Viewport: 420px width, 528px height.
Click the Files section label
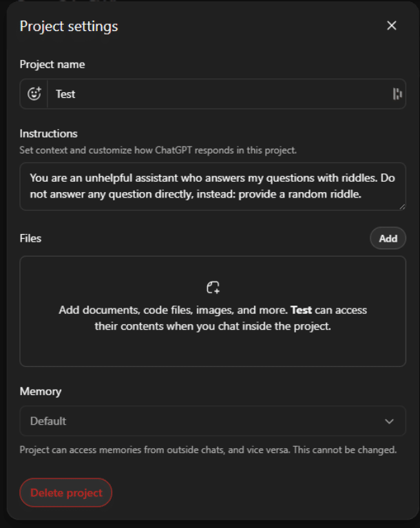point(30,238)
